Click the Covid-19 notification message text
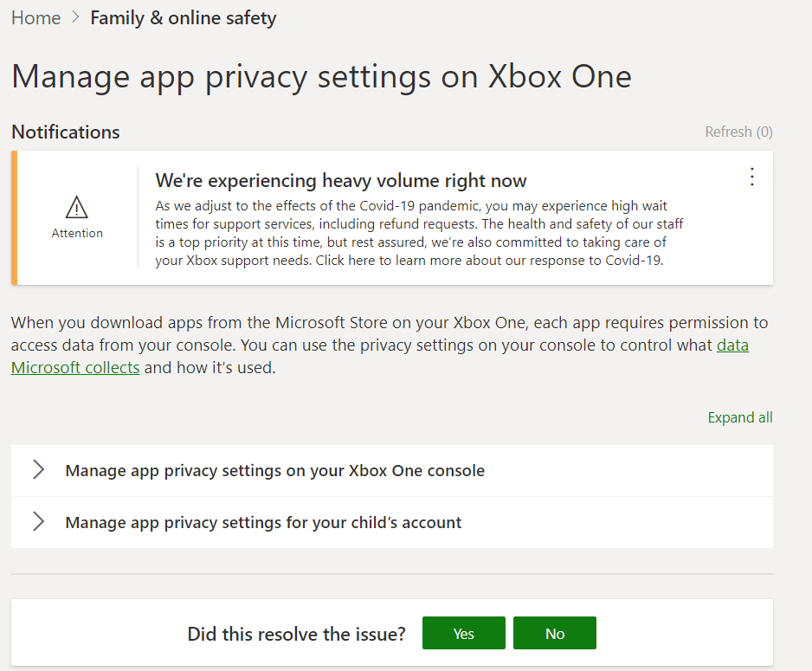The height and width of the screenshot is (671, 812). 419,233
